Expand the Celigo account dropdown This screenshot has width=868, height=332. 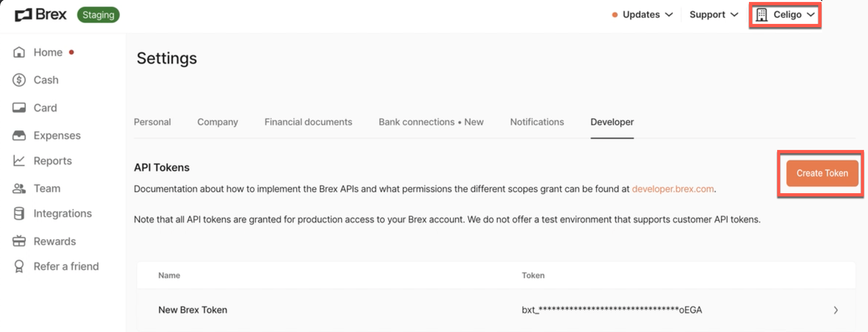point(785,15)
